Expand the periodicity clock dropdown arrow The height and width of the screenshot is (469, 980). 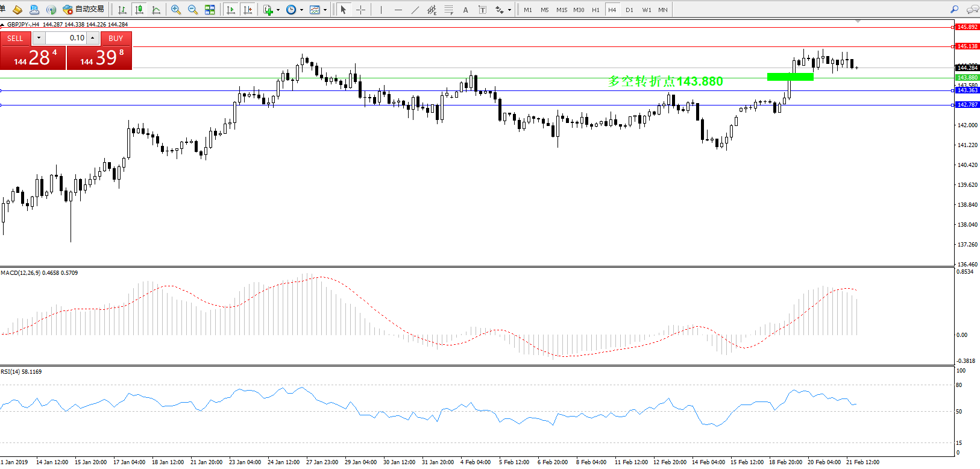coord(301,10)
